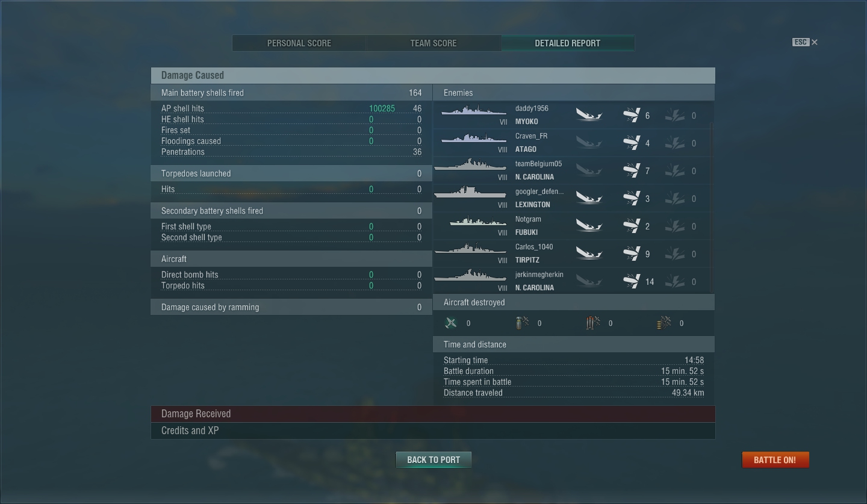867x504 pixels.
Task: Expand the Damage Received section
Action: click(433, 414)
